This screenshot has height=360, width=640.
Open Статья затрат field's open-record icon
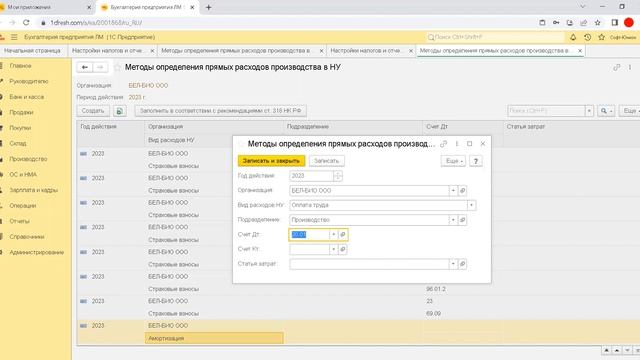[x=462, y=264]
